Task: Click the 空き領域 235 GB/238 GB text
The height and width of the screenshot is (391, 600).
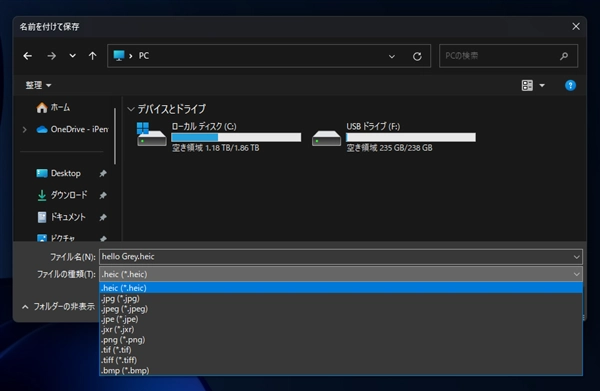Action: coord(390,148)
